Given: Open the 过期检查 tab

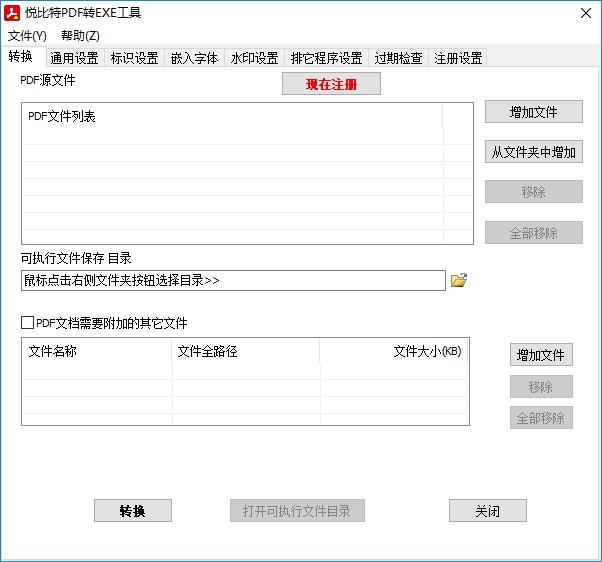Looking at the screenshot, I should (398, 58).
